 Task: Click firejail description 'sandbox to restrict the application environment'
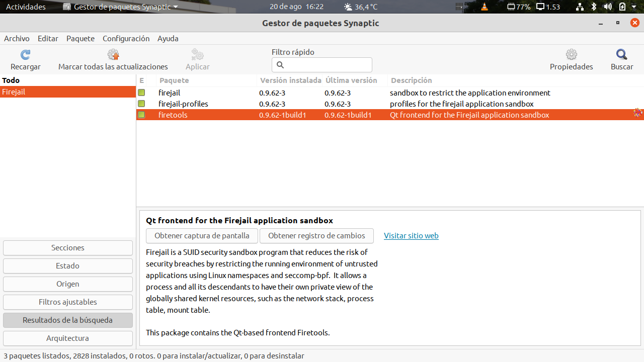(470, 93)
